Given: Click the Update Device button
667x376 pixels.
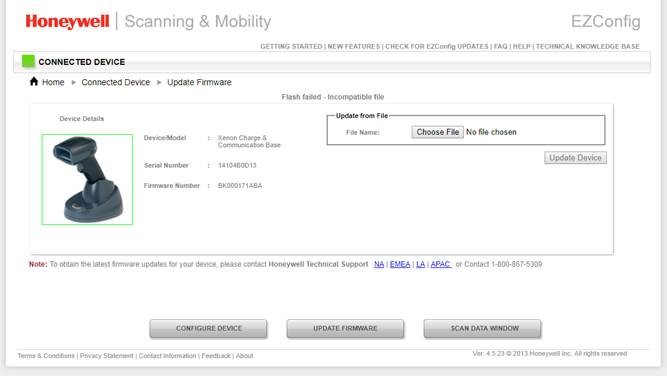Looking at the screenshot, I should 576,158.
